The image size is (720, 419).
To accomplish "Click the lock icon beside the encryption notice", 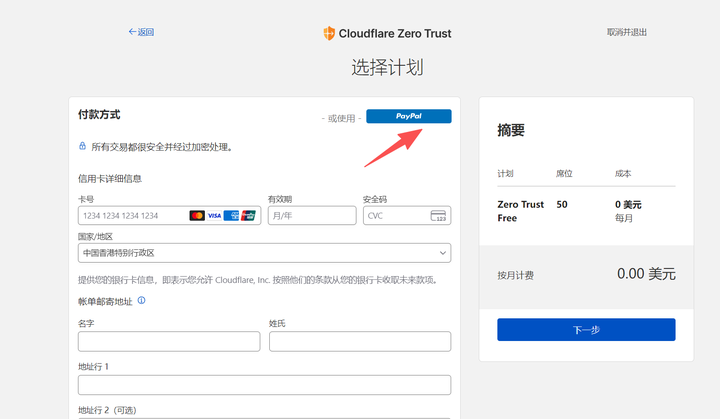I will (x=83, y=146).
